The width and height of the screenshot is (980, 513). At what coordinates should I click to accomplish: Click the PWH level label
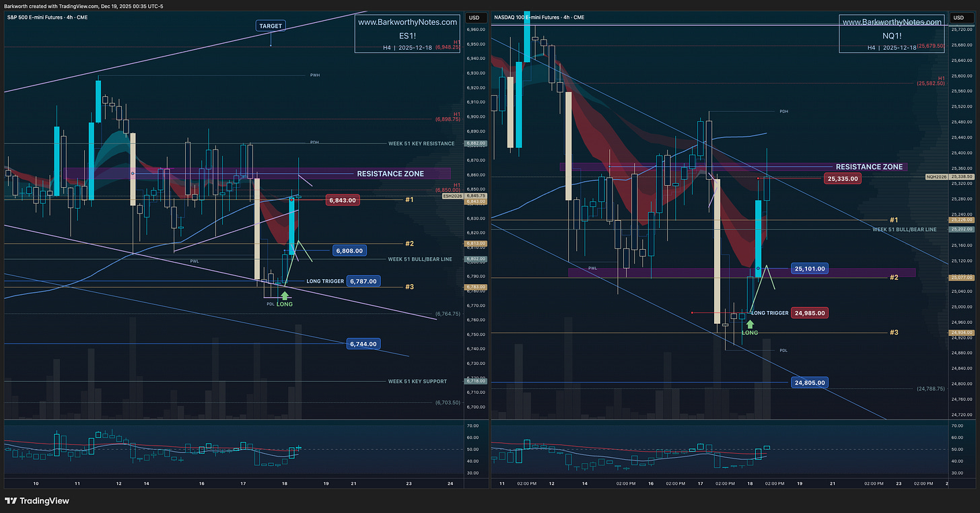315,75
